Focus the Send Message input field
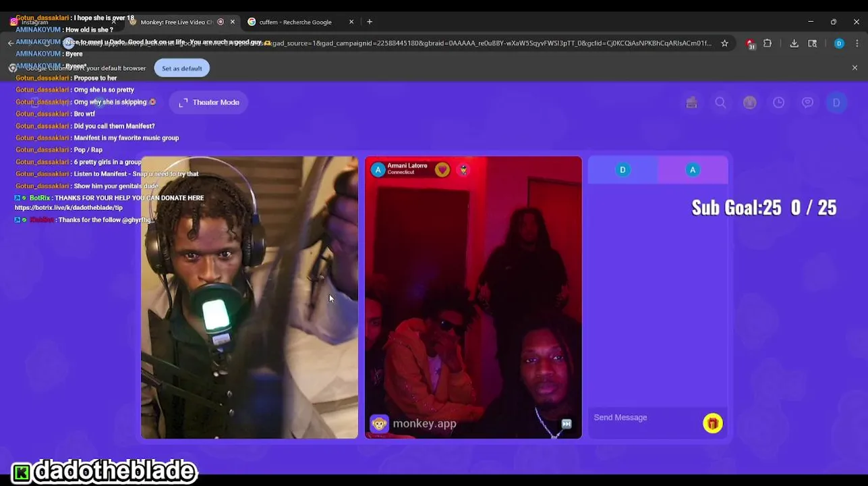Viewport: 868px width, 486px height. point(644,418)
